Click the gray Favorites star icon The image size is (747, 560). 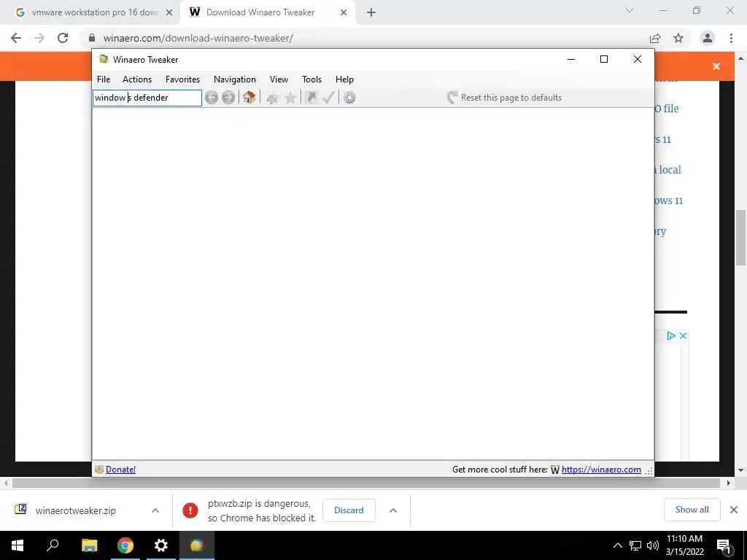point(290,98)
